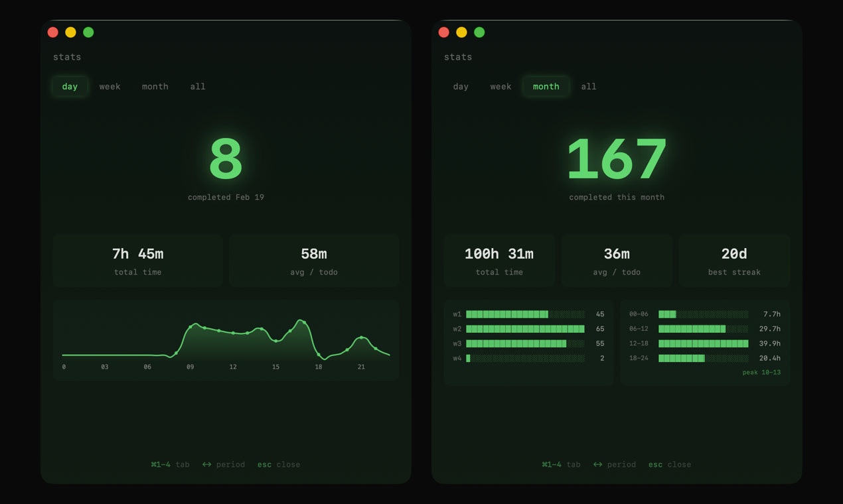Viewport: 843px width, 504px height.
Task: Click the 12–18 hours bar
Action: [703, 344]
